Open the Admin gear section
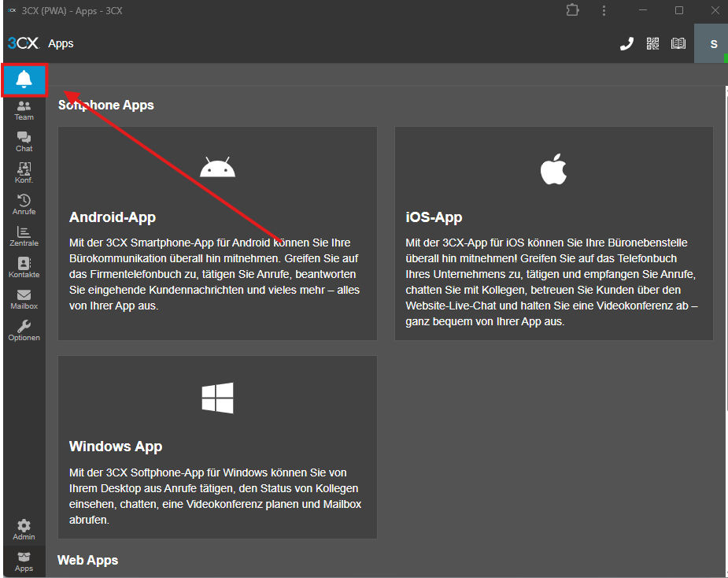 point(24,530)
